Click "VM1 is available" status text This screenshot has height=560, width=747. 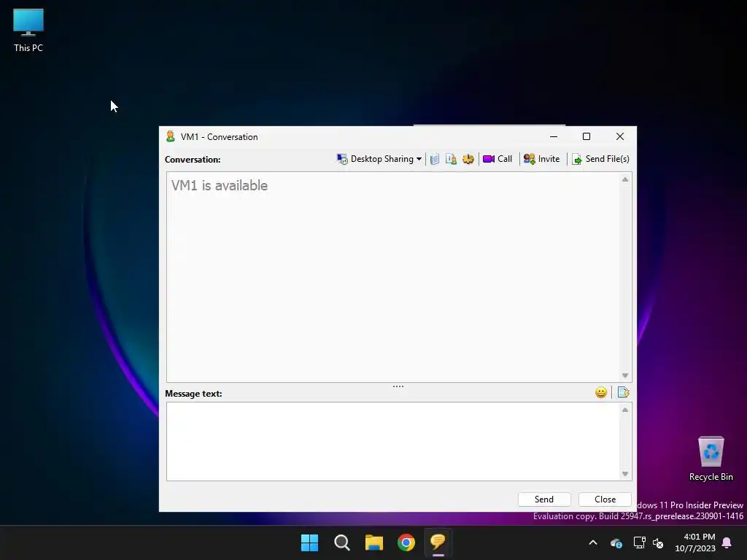click(x=219, y=186)
